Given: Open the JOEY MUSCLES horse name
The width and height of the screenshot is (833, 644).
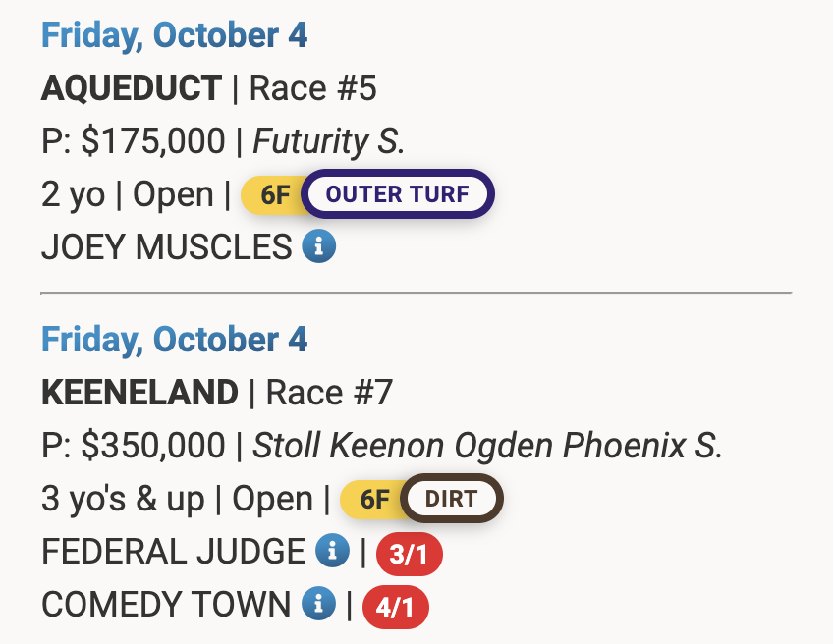Looking at the screenshot, I should click(x=166, y=247).
